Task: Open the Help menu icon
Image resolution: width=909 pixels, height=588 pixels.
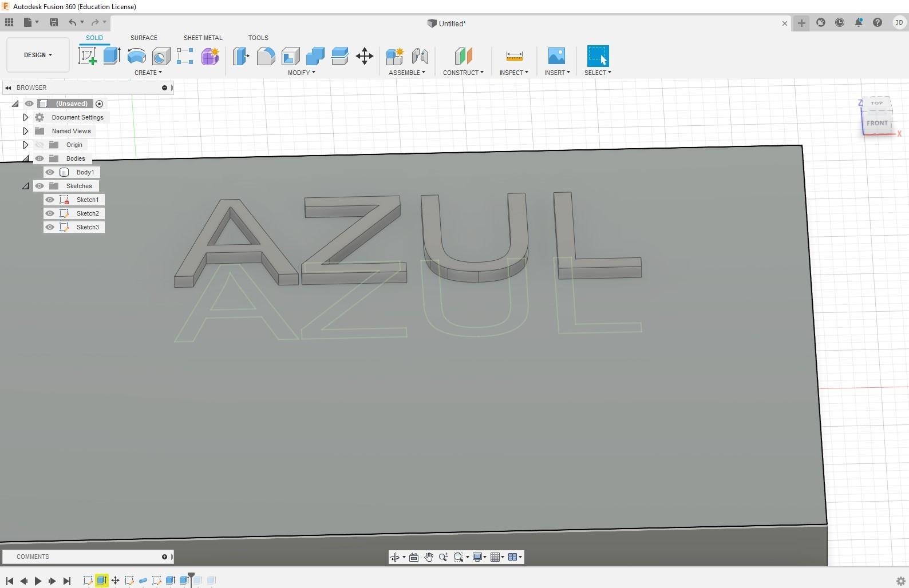Action: pos(878,22)
